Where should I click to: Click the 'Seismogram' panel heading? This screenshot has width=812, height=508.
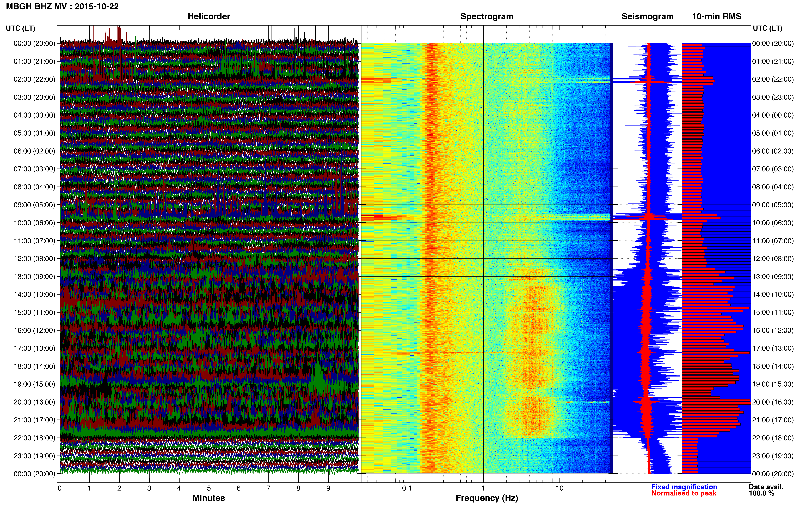point(647,16)
